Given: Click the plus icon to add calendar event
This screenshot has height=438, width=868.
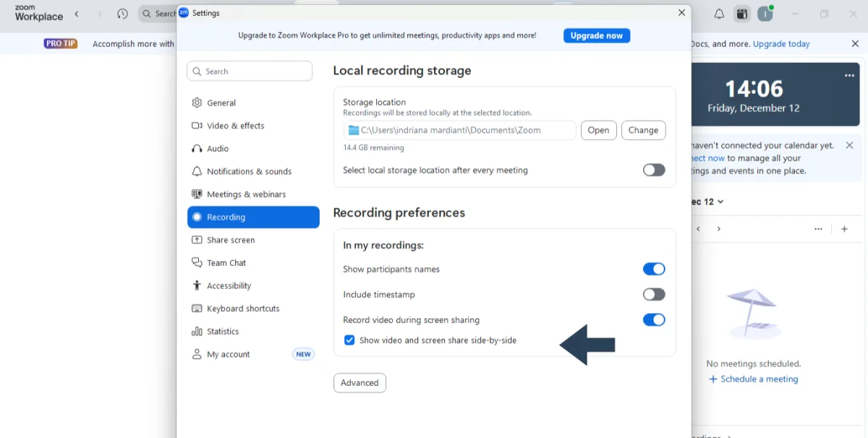Looking at the screenshot, I should 844,229.
